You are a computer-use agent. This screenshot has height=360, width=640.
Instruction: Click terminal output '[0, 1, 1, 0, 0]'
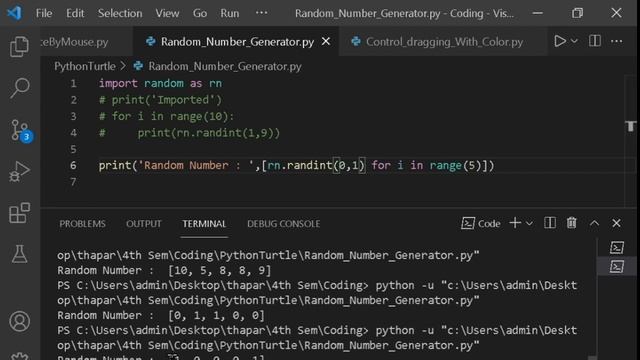click(x=216, y=316)
